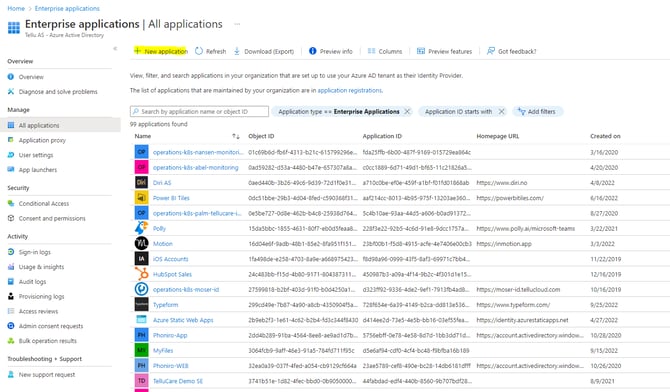The width and height of the screenshot is (670, 392).
Task: Click the Download (Export) arrow icon
Action: (x=237, y=51)
